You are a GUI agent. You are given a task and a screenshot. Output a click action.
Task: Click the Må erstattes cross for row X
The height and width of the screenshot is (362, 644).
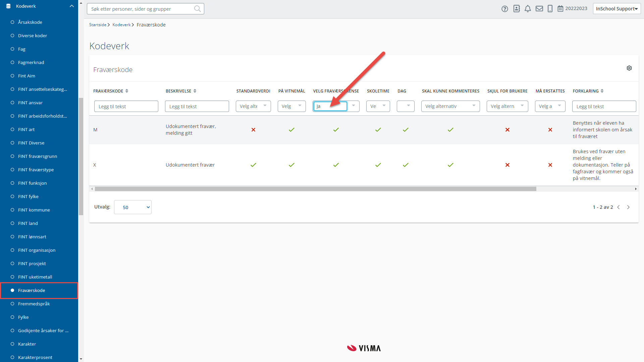pyautogui.click(x=550, y=165)
